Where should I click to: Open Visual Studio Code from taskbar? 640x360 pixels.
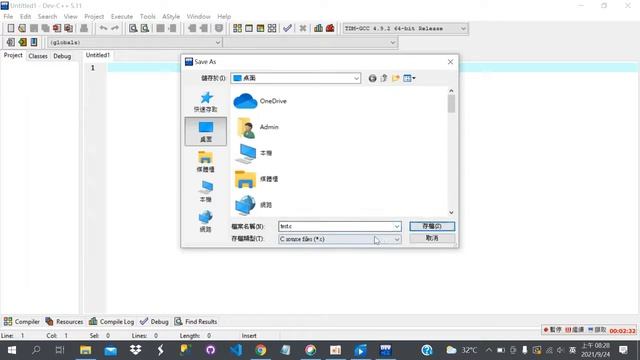tap(236, 350)
